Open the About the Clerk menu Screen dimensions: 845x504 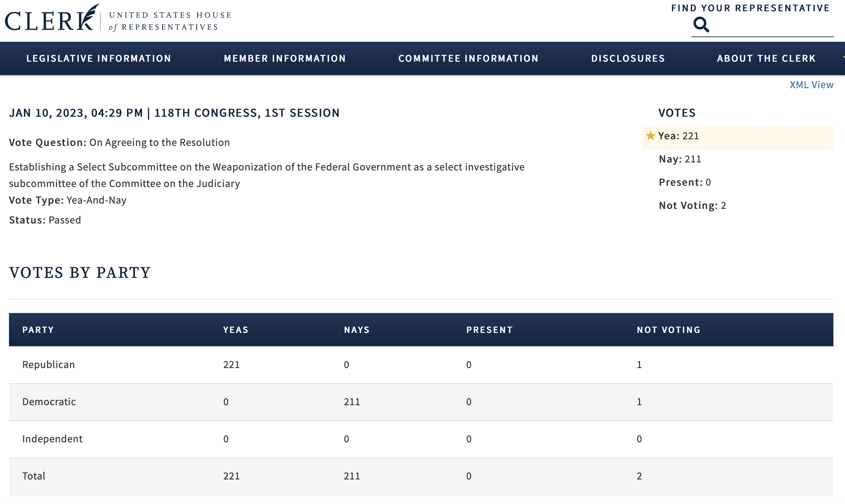[766, 58]
